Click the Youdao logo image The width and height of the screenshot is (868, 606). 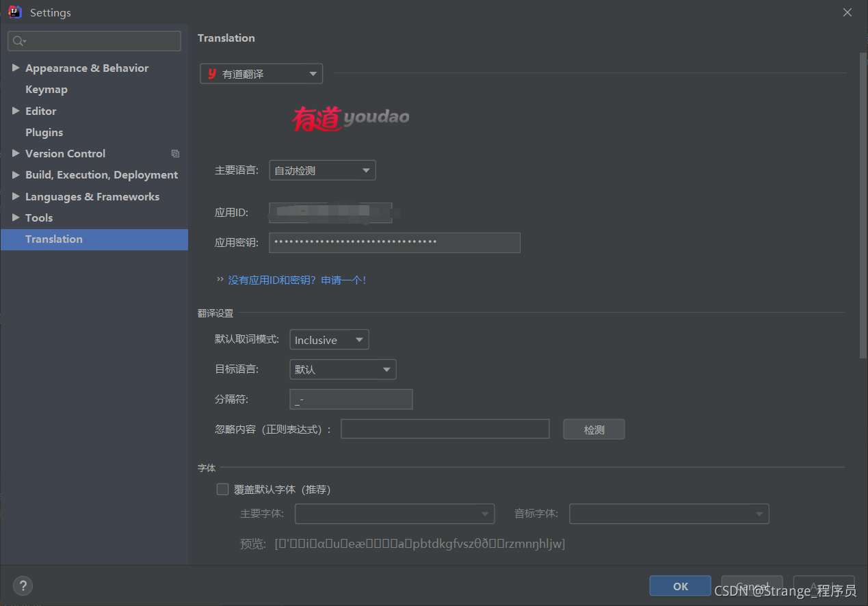coord(351,118)
